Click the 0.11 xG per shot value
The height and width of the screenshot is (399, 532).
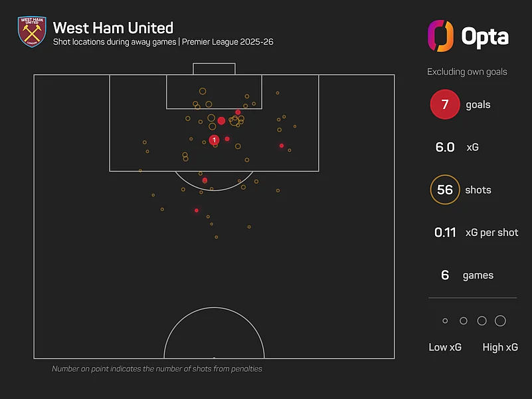pyautogui.click(x=445, y=233)
